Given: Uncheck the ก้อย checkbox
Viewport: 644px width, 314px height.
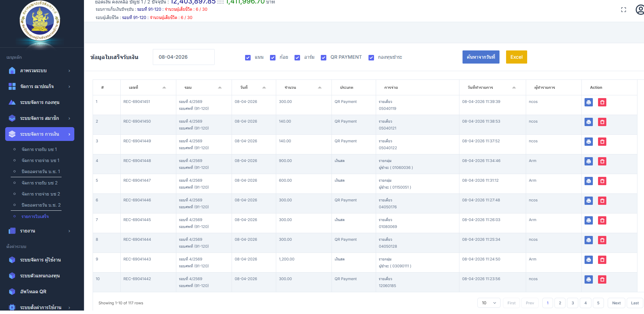Looking at the screenshot, I should click(x=273, y=58).
